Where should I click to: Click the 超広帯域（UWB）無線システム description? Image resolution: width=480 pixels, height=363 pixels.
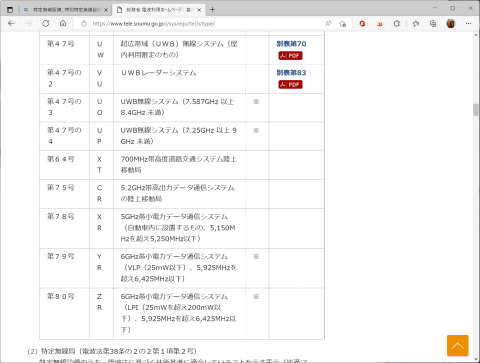[x=179, y=49]
